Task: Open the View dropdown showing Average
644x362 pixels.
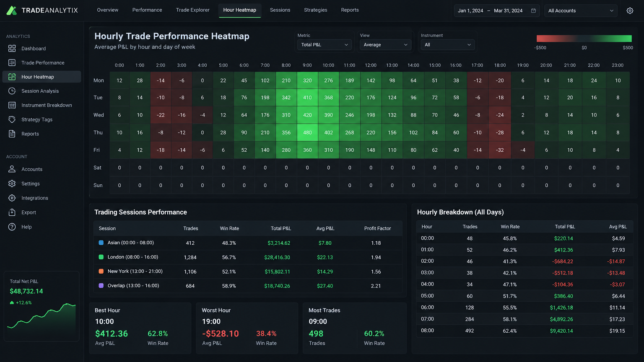Action: (x=386, y=45)
